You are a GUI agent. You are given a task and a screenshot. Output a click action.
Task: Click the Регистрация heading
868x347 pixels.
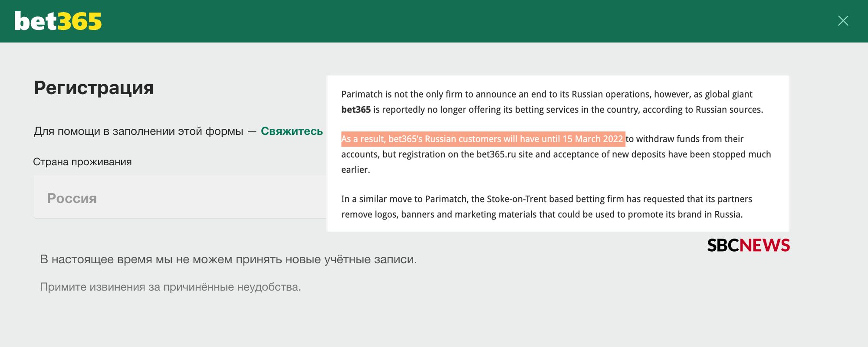(x=94, y=88)
